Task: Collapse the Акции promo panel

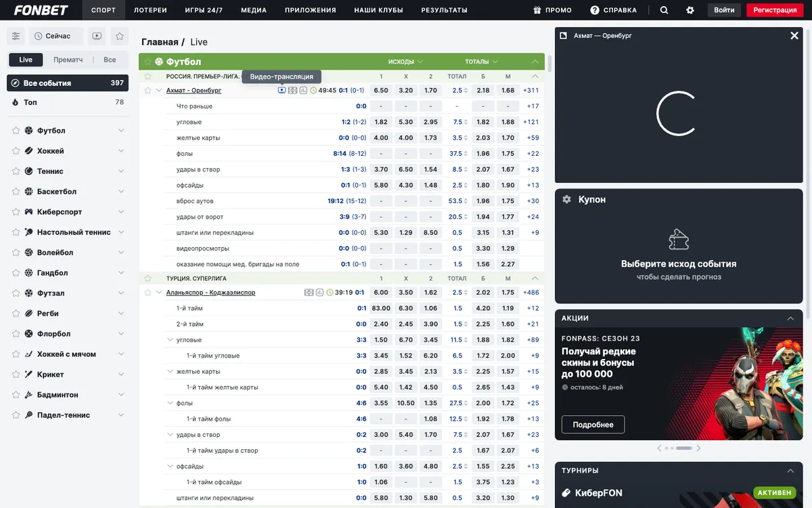Action: pyautogui.click(x=790, y=318)
